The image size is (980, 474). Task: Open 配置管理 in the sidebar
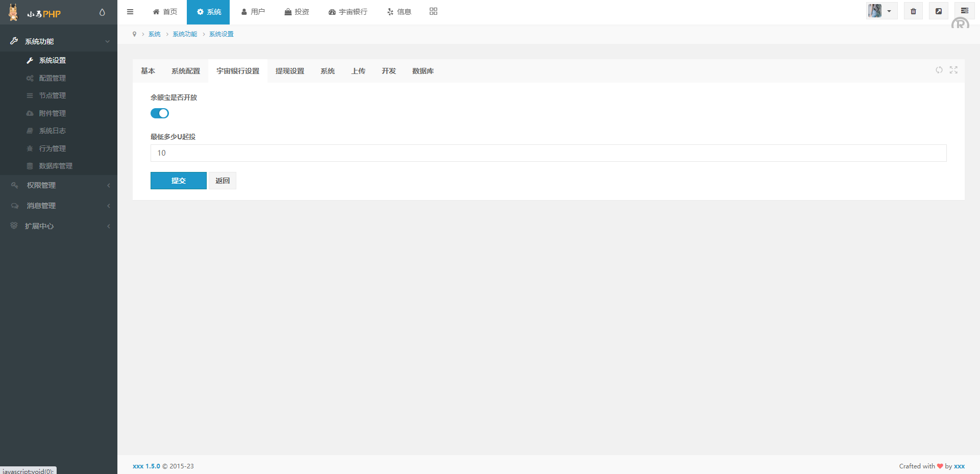(x=52, y=78)
